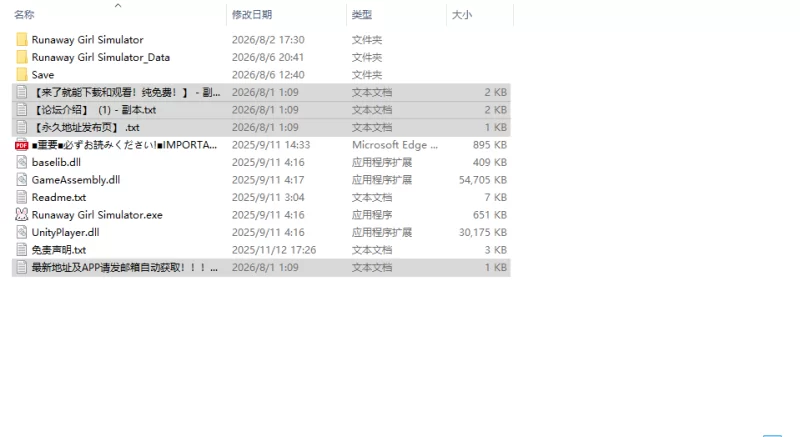Click the date 2025/11/12 17:26
The height and width of the screenshot is (437, 800).
(274, 250)
